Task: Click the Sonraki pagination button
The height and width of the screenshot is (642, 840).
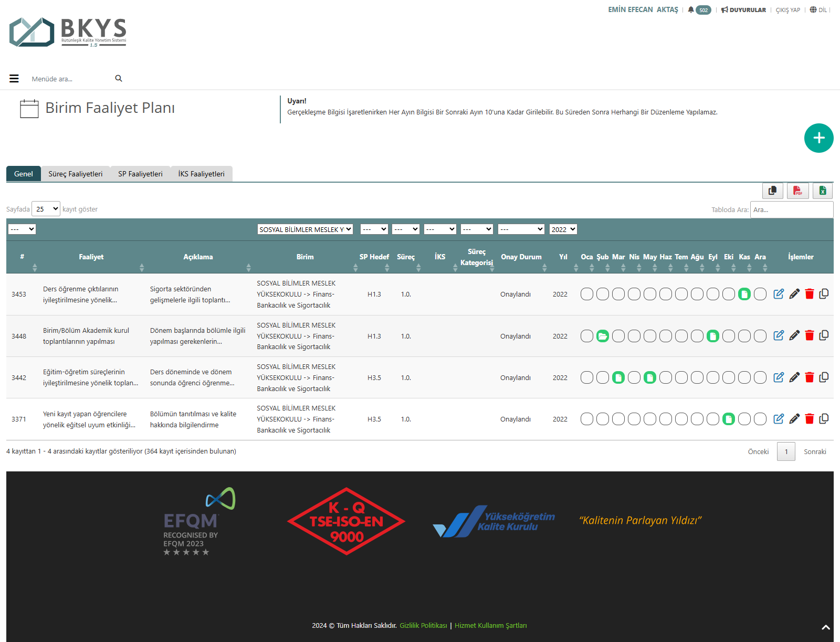Action: [x=815, y=451]
